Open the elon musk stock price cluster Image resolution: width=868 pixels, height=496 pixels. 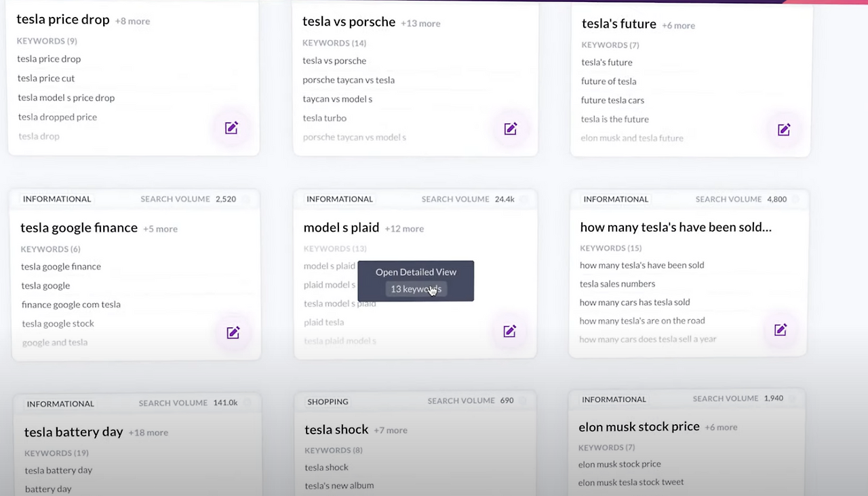point(639,426)
